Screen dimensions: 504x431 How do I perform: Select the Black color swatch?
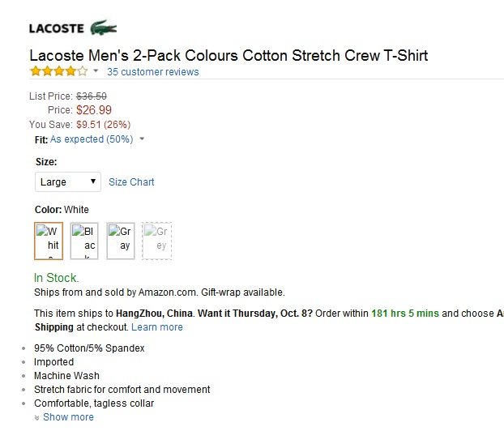(x=84, y=241)
